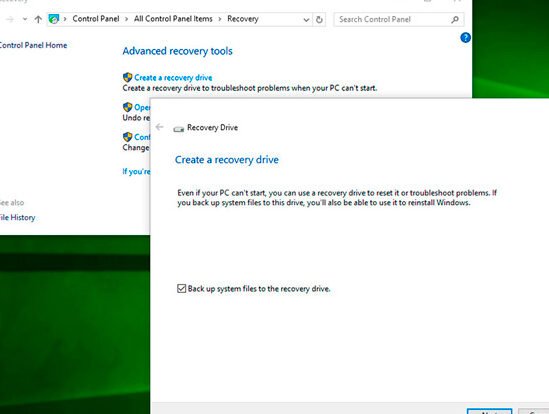The height and width of the screenshot is (414, 549).
Task: Focus the Search Control Panel box
Action: pos(399,20)
